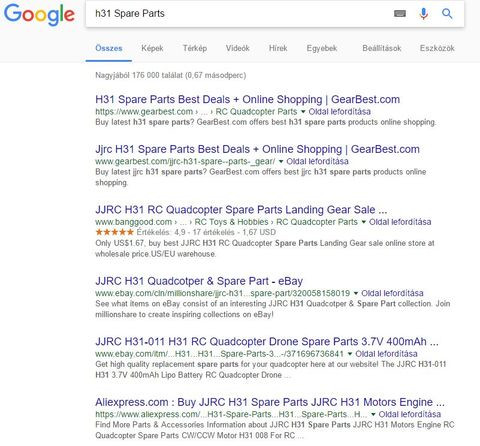480x446 pixels.
Task: Click Oldal lefordítása for Aliexpress result
Action: click(410, 414)
